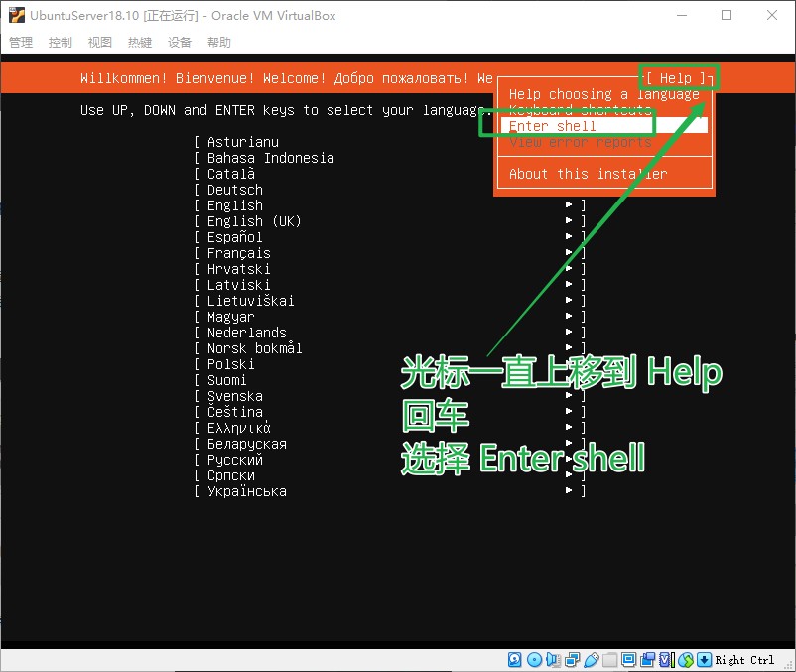Select Enter shell in the menu
Image resolution: width=796 pixels, height=672 pixels.
[x=553, y=126]
